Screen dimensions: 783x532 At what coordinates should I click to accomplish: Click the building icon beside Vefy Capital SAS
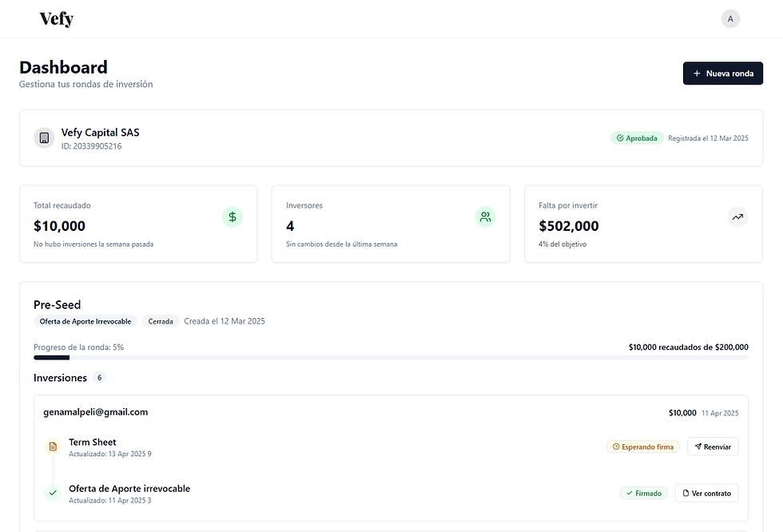click(x=44, y=137)
